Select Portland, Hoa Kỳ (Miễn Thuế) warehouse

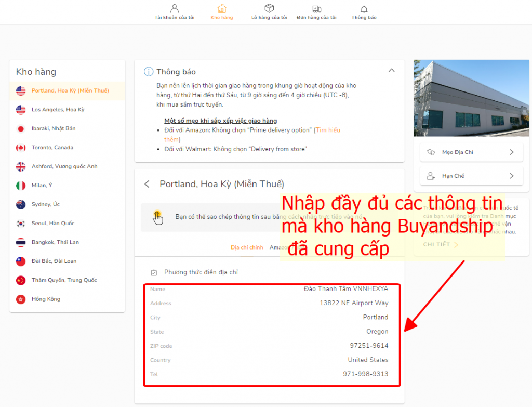(x=67, y=90)
